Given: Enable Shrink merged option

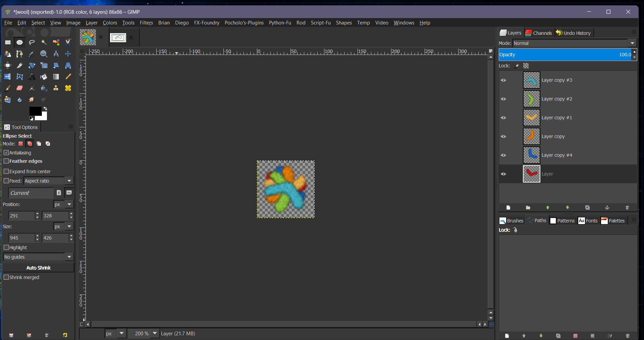Looking at the screenshot, I should tap(6, 277).
